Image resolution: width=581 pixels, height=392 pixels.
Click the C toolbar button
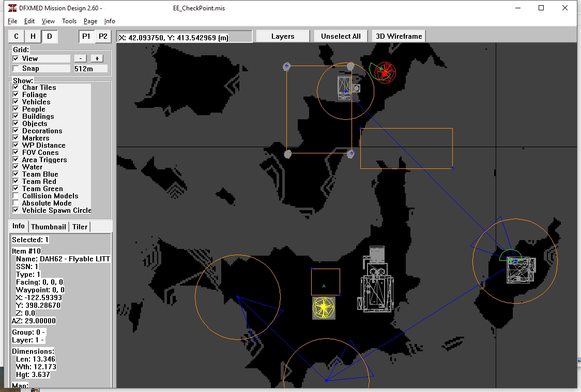coord(17,36)
